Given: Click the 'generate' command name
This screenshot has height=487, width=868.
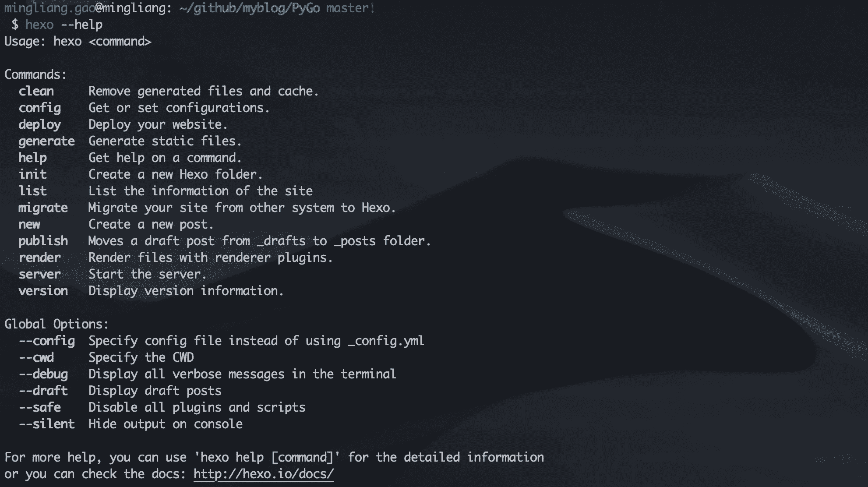Looking at the screenshot, I should [x=46, y=141].
